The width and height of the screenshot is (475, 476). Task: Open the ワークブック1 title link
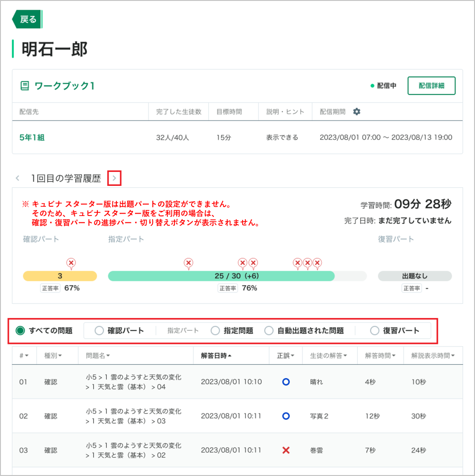64,86
